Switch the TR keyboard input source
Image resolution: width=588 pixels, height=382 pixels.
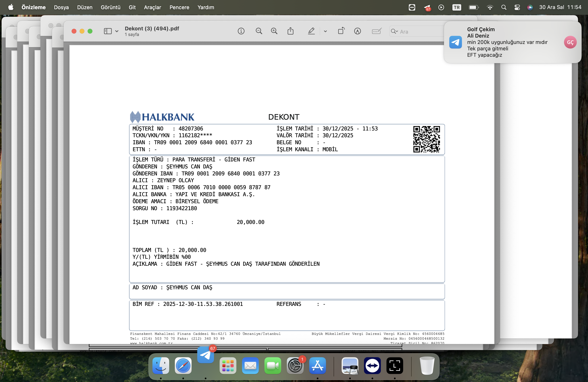[457, 7]
